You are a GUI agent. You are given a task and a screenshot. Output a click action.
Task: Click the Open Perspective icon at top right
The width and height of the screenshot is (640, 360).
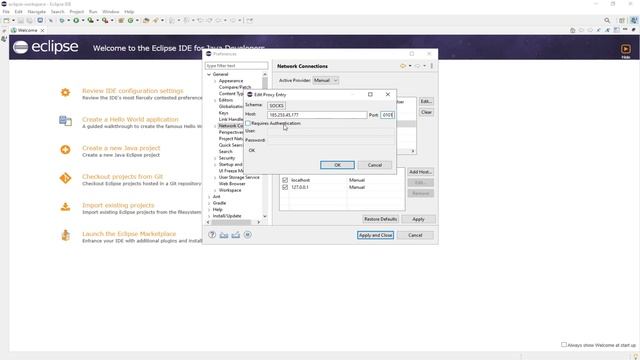click(x=622, y=20)
